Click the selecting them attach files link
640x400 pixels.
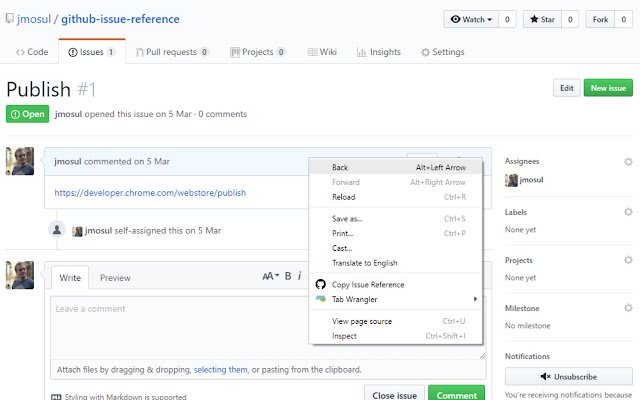click(220, 369)
